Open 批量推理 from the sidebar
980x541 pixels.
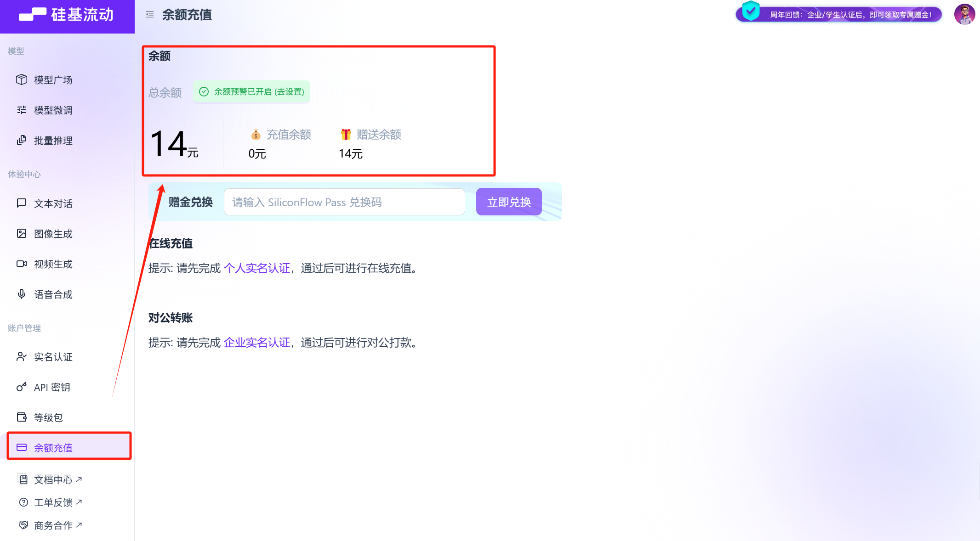pos(52,141)
